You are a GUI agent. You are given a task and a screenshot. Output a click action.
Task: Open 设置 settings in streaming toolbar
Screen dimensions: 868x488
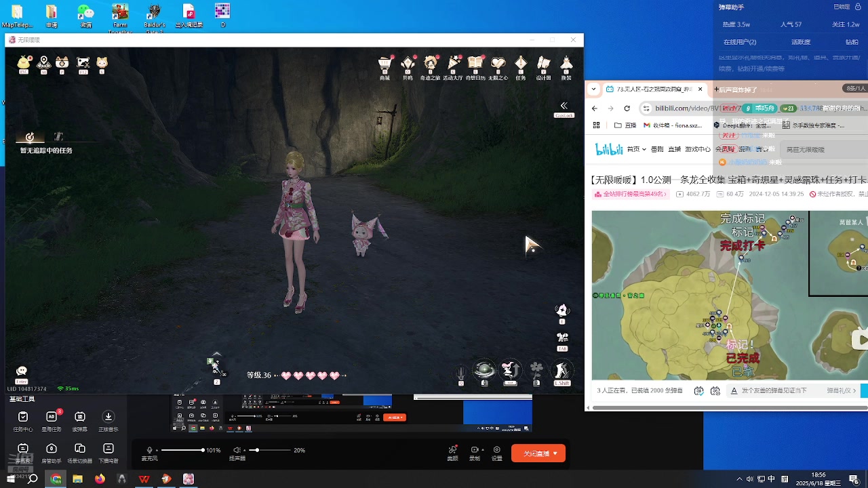497,453
